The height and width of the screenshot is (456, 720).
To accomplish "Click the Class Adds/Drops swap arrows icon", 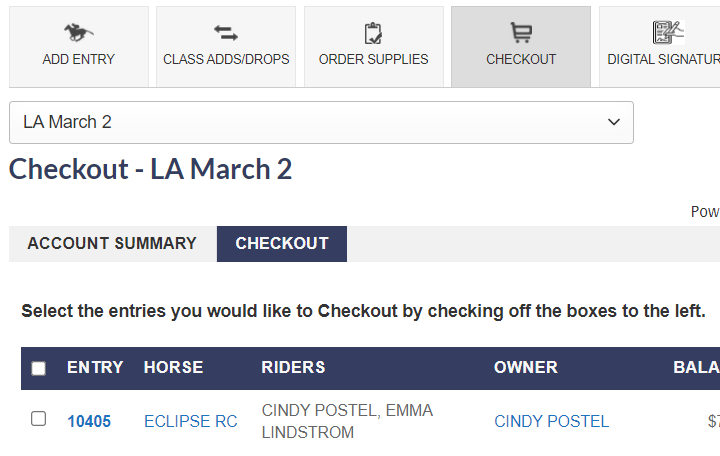I will click(226, 33).
